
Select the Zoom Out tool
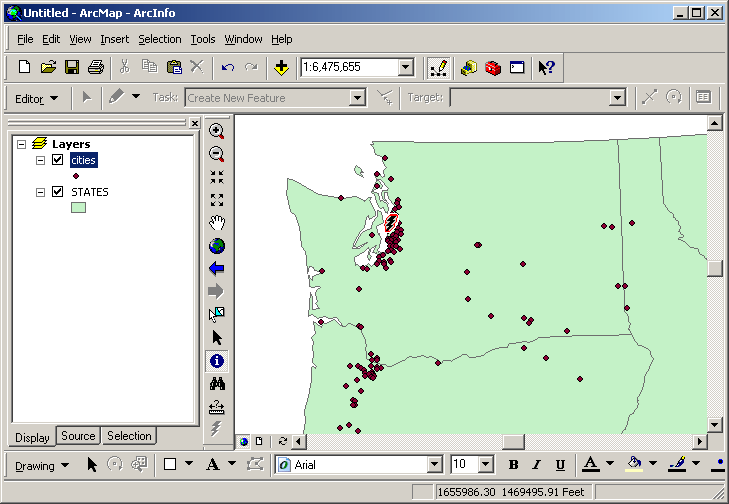[x=216, y=154]
